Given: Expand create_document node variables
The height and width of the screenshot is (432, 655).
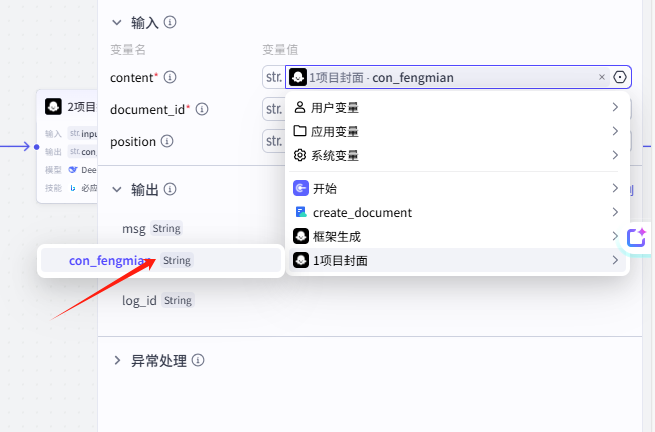Looking at the screenshot, I should pos(456,212).
